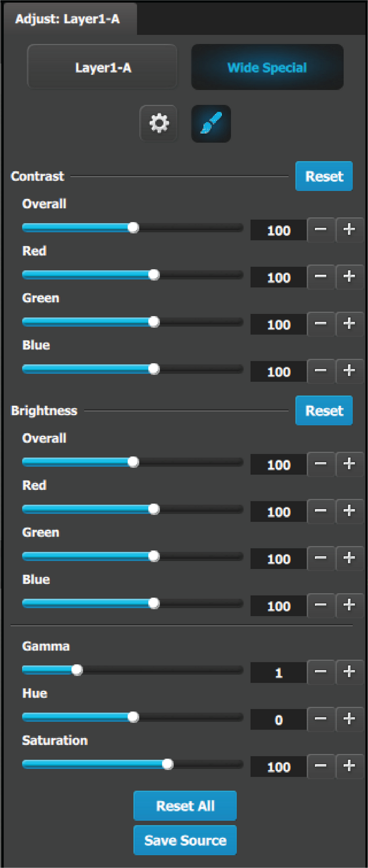Switch to Layer1-A toggle button
This screenshot has height=868, width=368.
(102, 67)
